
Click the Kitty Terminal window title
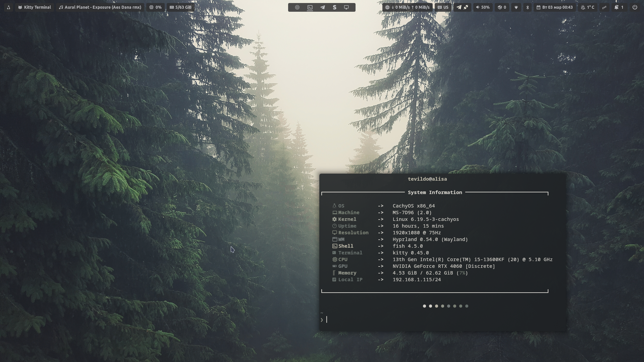coord(35,7)
